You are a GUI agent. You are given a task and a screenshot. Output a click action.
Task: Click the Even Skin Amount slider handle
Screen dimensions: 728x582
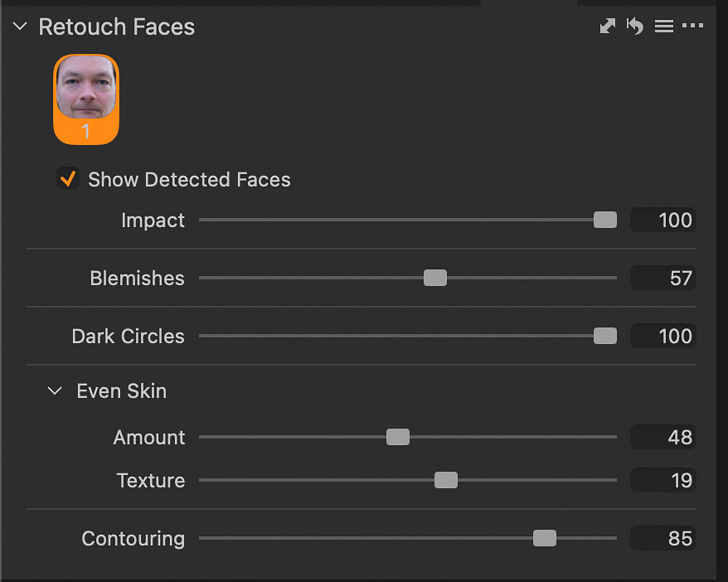(x=398, y=437)
